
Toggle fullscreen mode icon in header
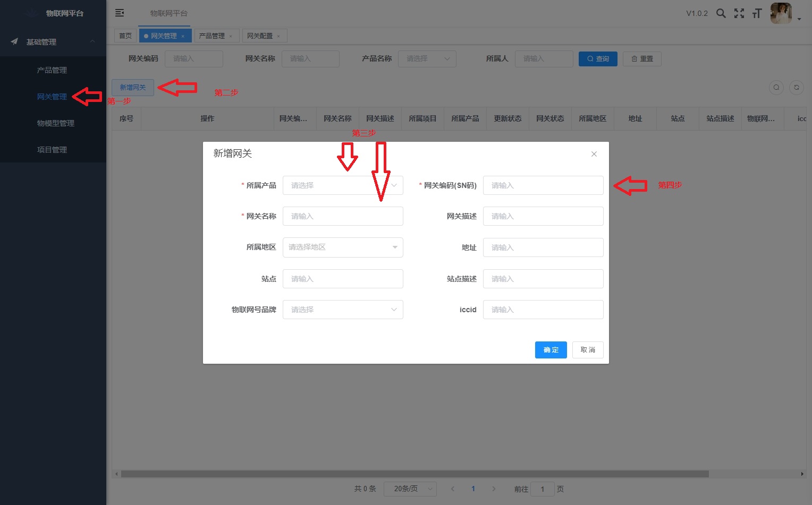coord(739,13)
